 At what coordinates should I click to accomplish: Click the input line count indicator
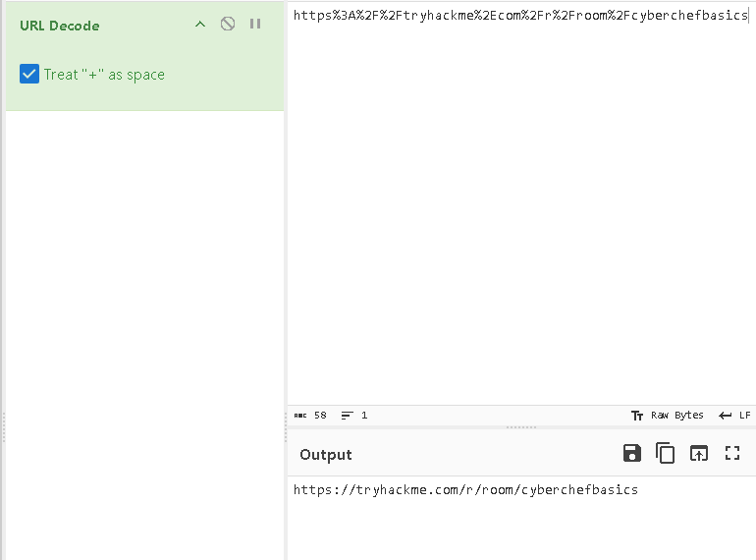tap(354, 416)
